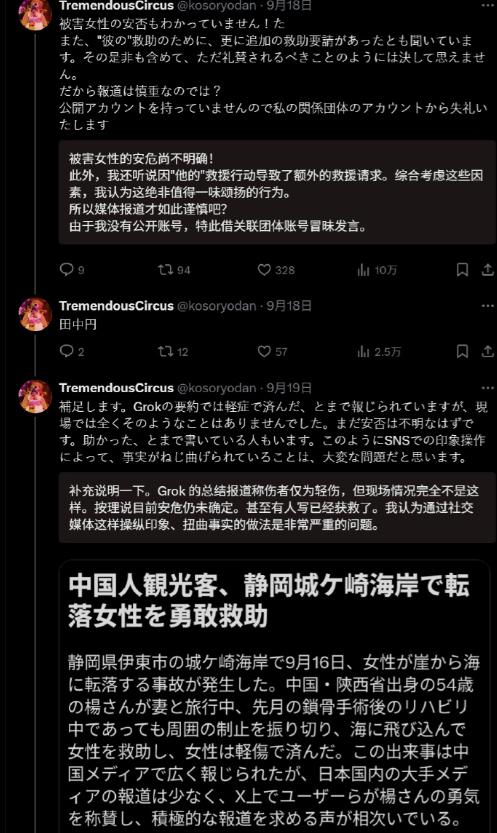Bookmark the 田中円 tweet
The image size is (497, 833).
click(462, 351)
